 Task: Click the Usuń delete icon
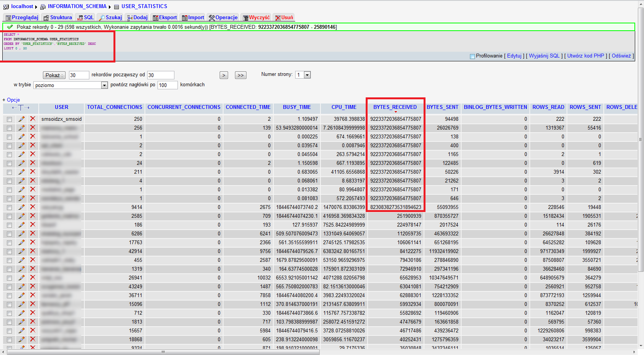click(x=278, y=18)
